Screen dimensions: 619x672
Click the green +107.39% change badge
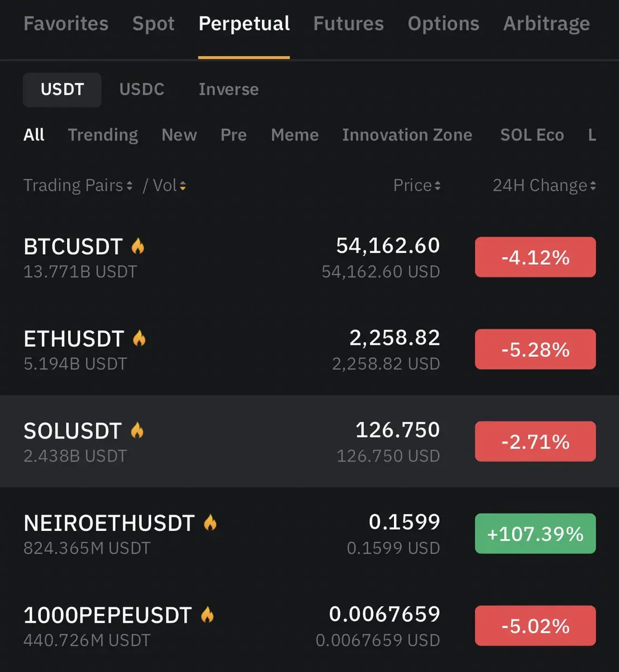coord(535,534)
